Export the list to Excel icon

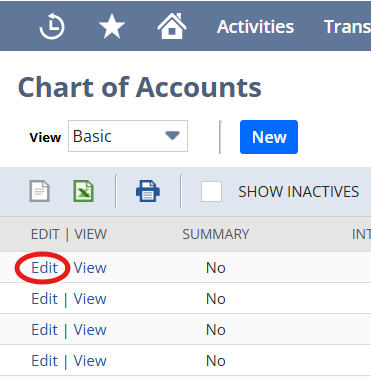pos(83,191)
